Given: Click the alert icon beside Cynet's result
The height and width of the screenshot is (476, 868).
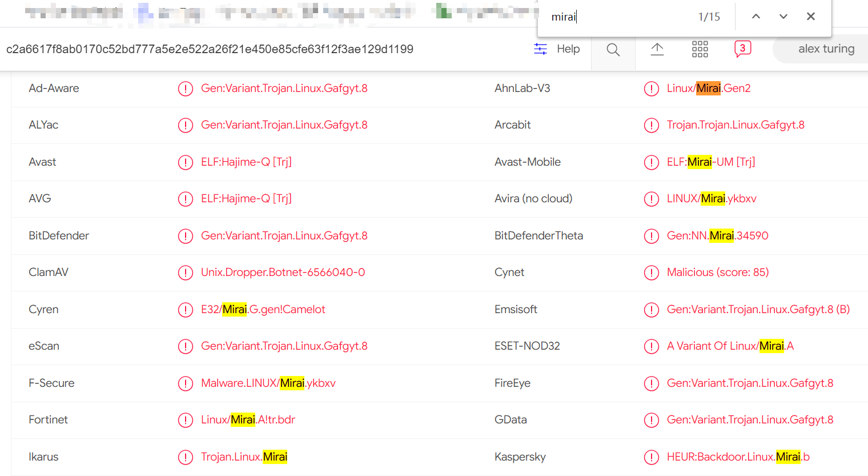Looking at the screenshot, I should point(652,273).
